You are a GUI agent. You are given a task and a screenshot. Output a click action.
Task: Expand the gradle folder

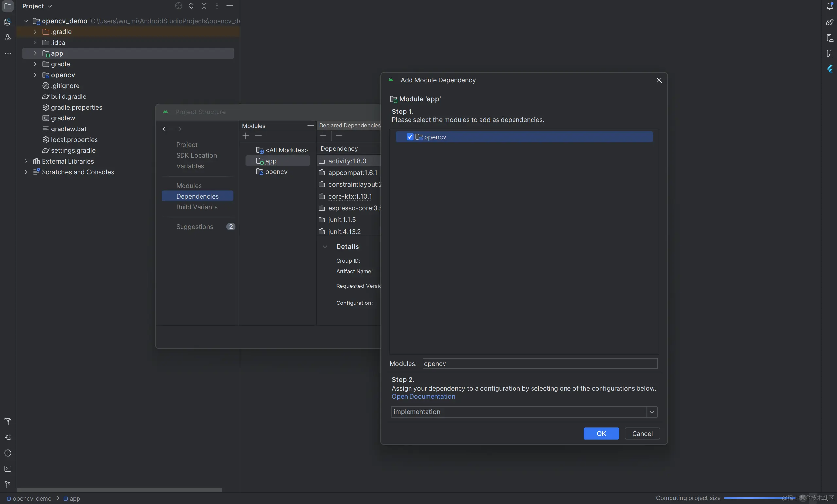(35, 64)
